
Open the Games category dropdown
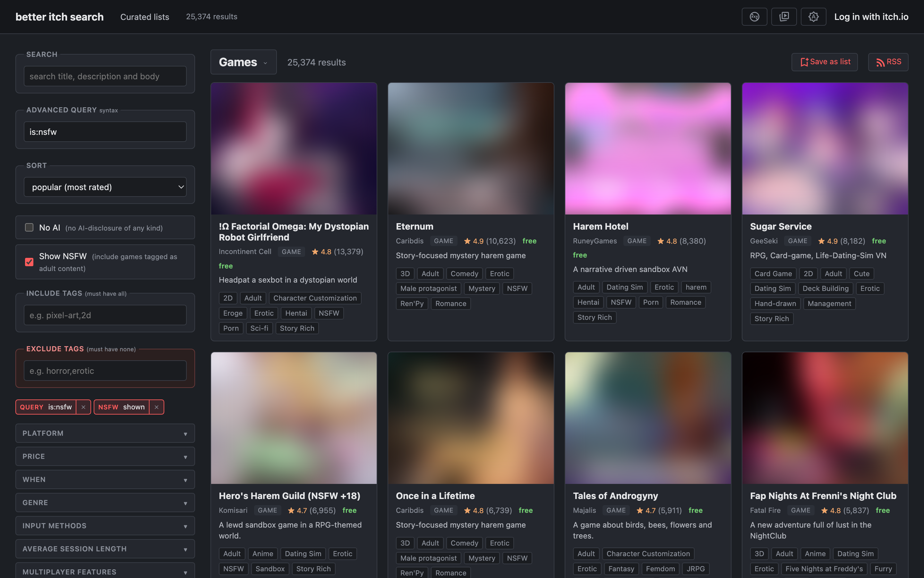pyautogui.click(x=243, y=62)
